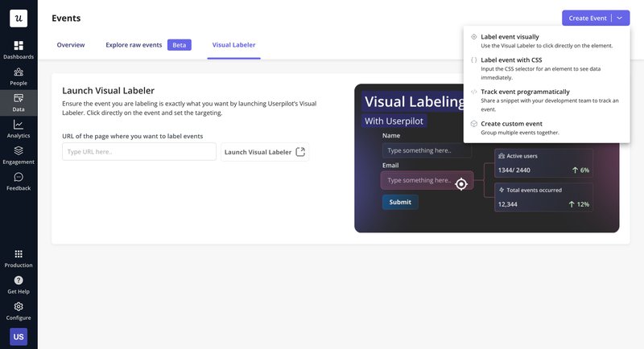The width and height of the screenshot is (644, 349).
Task: Go to the People section
Action: click(19, 76)
